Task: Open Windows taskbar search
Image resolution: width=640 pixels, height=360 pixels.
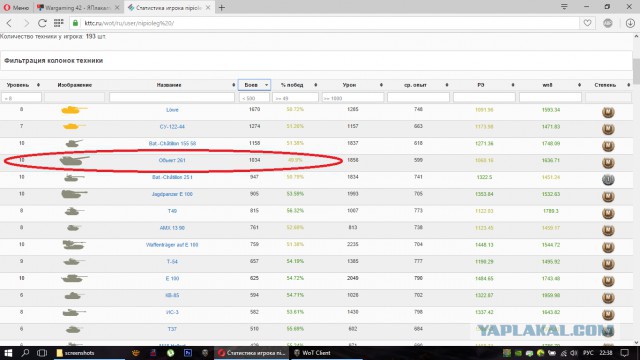Action: click(25, 353)
